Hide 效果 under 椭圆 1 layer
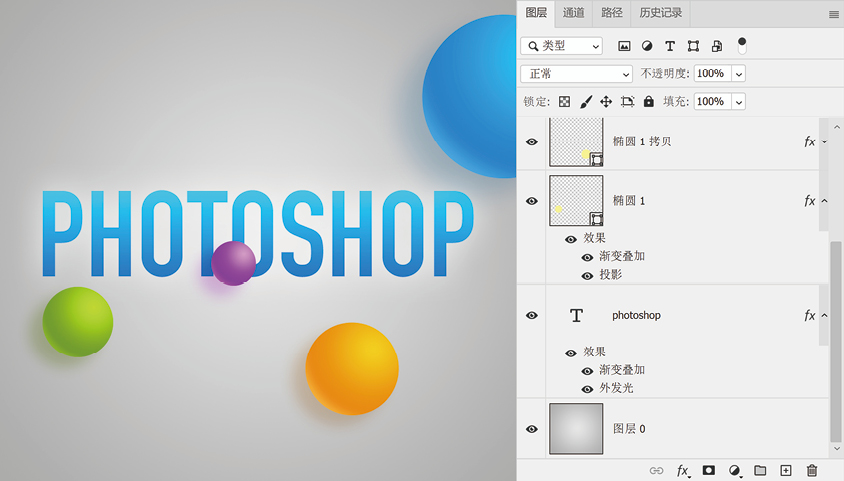844x481 pixels. (x=571, y=239)
